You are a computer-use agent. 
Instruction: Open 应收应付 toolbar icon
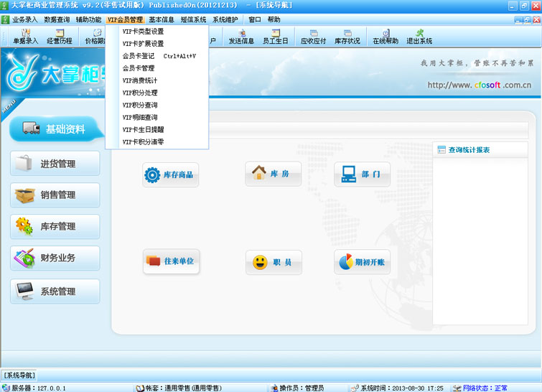point(313,37)
